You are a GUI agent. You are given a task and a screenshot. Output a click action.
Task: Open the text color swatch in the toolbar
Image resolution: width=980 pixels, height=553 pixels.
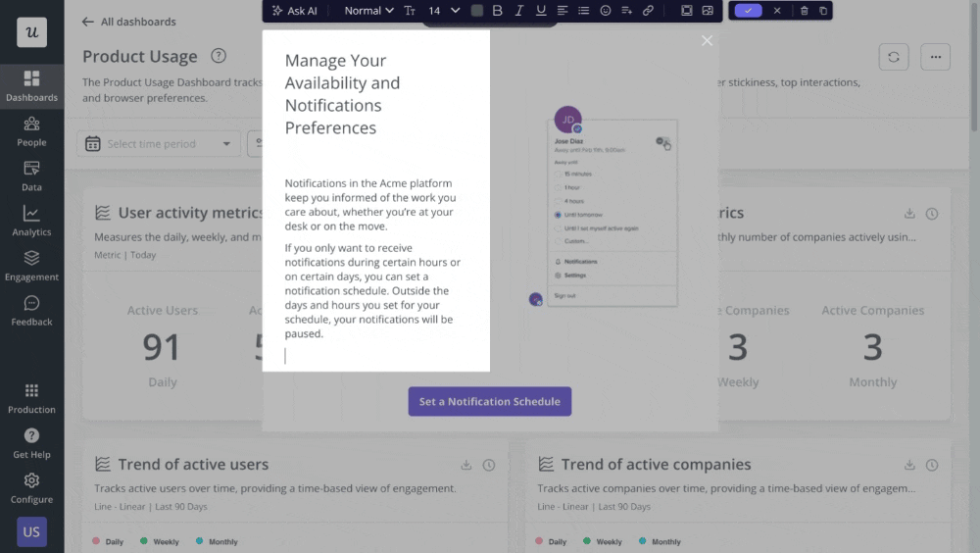point(477,11)
